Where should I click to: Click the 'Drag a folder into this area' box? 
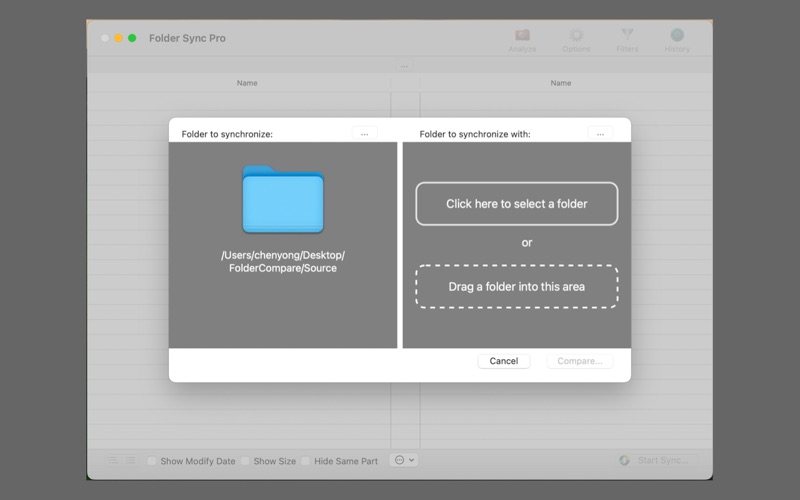click(516, 286)
